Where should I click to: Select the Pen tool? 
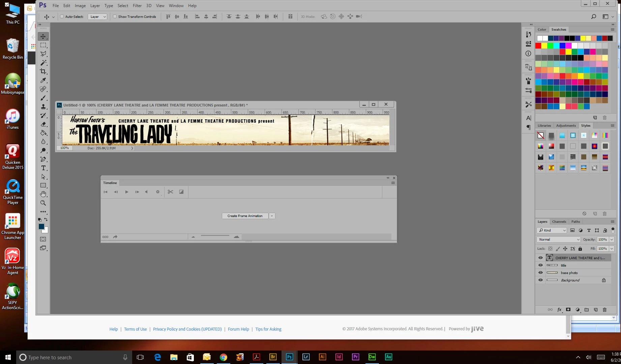coord(43,159)
